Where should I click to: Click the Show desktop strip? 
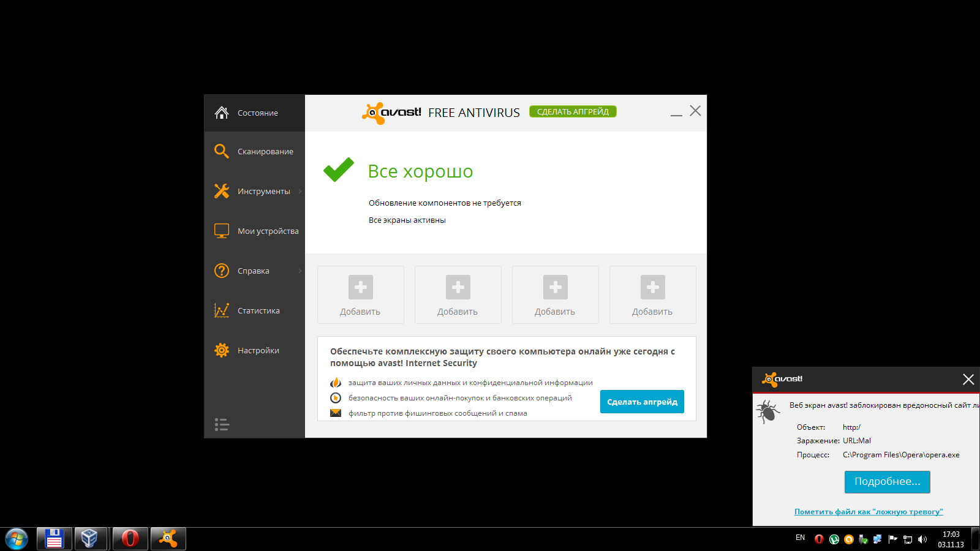pyautogui.click(x=975, y=539)
